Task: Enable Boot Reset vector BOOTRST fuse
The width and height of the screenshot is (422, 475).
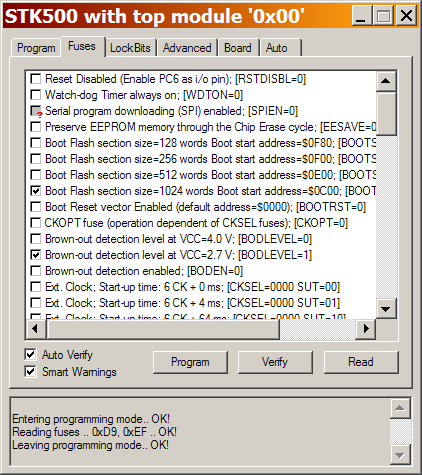Action: tap(35, 207)
